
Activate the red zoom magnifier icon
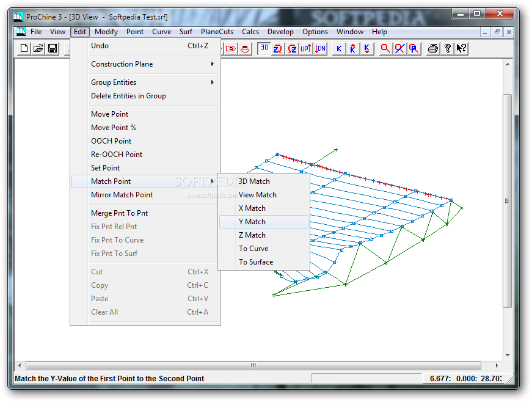385,48
